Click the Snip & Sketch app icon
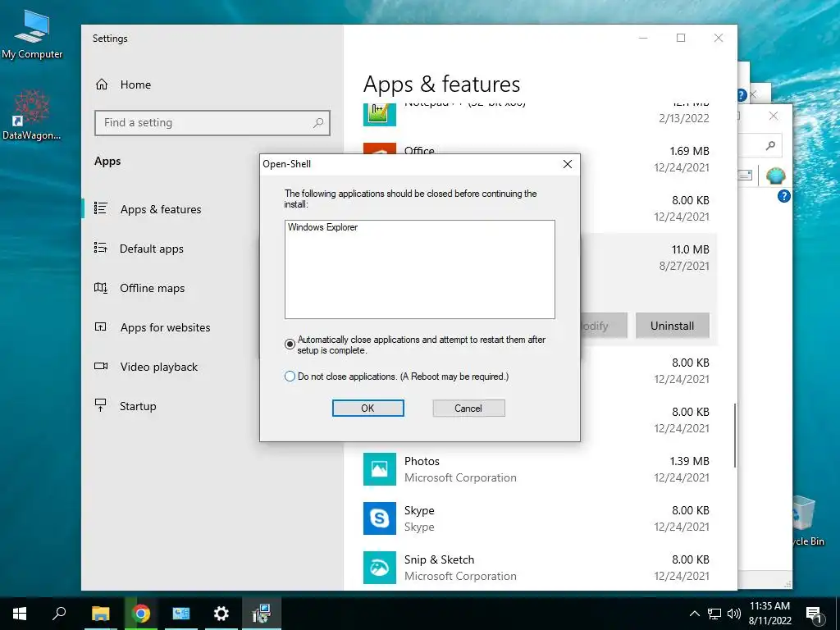 point(380,568)
